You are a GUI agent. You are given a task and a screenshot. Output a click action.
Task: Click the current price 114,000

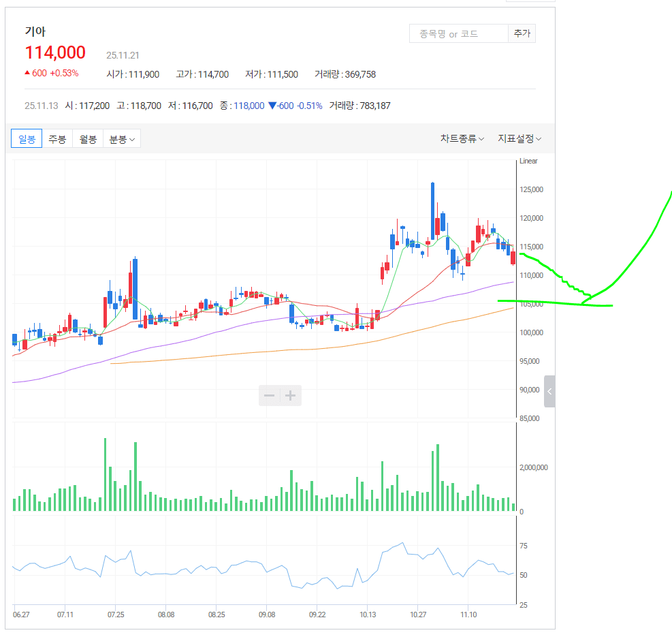tap(55, 52)
